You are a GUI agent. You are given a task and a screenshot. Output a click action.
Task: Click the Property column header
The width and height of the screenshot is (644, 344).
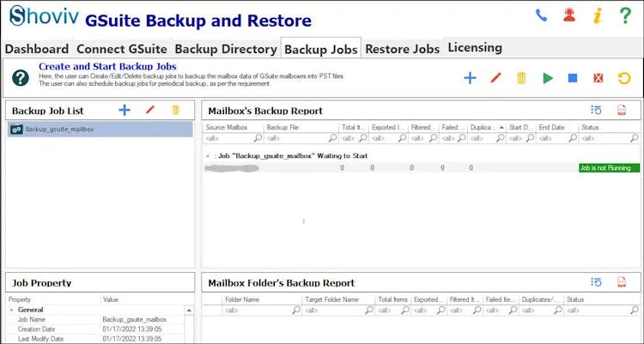coord(53,299)
